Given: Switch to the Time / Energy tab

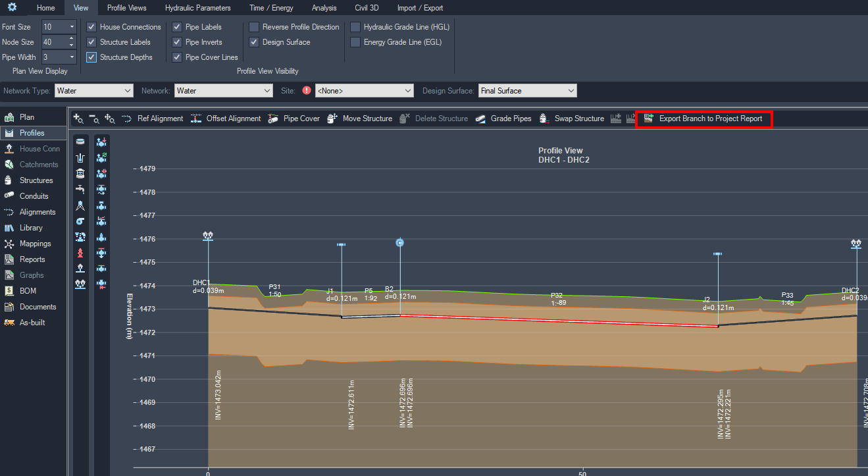Looking at the screenshot, I should coord(271,8).
